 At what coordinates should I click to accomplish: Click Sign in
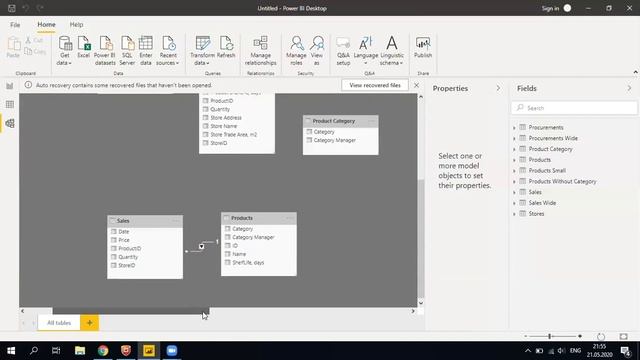coord(550,8)
